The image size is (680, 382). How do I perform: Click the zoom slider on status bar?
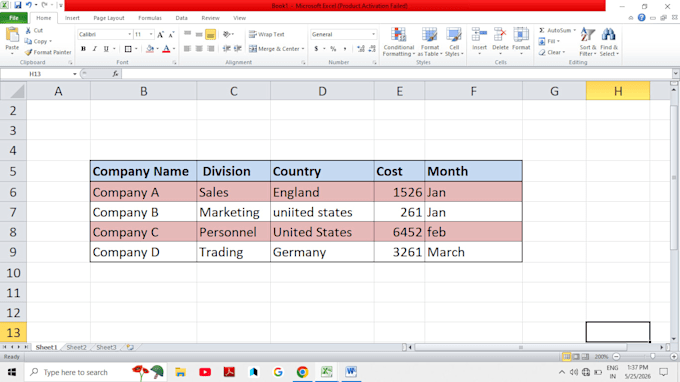653,356
